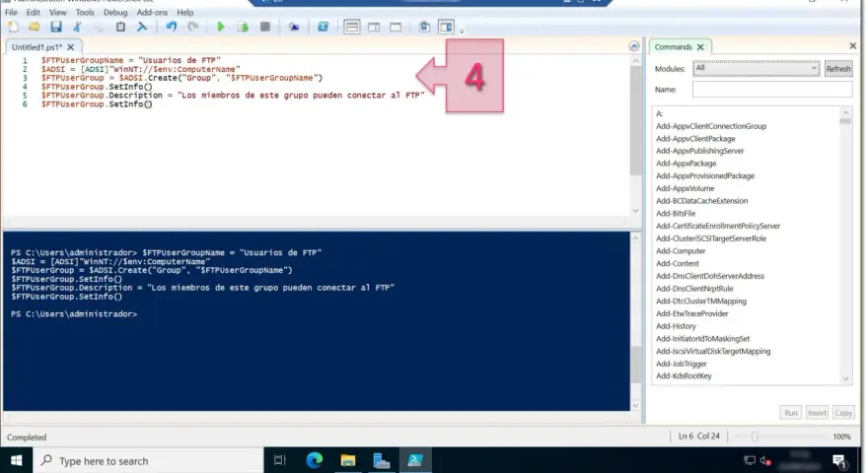868x473 pixels.
Task: Select Add-AppvClientConnectionGroup command
Action: click(x=711, y=126)
